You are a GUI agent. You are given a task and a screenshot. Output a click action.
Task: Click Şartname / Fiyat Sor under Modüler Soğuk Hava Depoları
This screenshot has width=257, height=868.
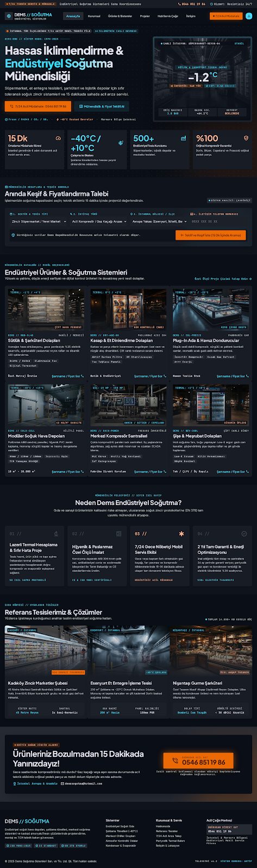(68, 471)
